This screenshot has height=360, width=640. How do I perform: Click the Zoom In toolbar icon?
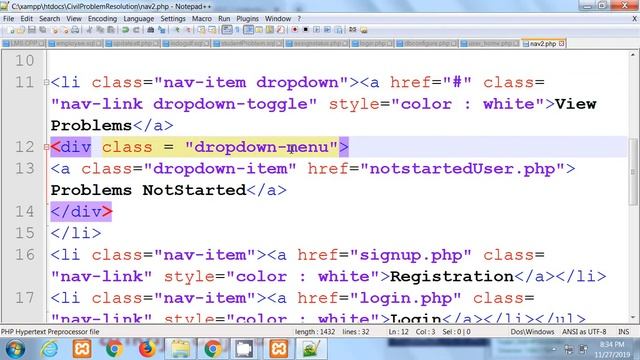click(177, 30)
